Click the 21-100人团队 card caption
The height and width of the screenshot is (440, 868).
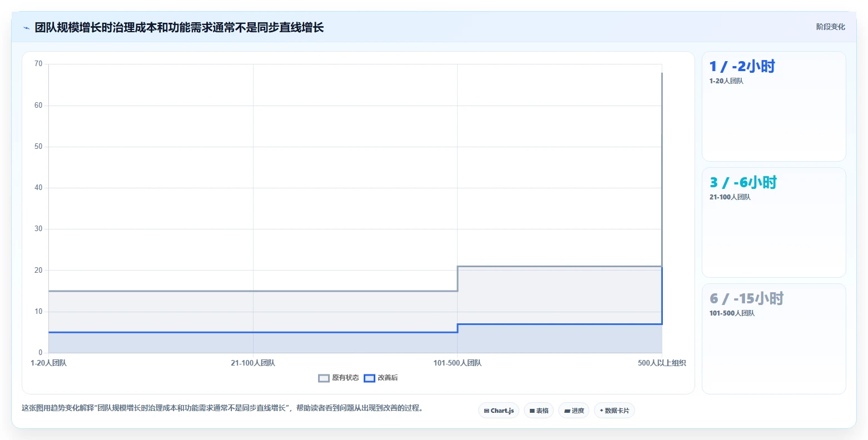pos(730,197)
